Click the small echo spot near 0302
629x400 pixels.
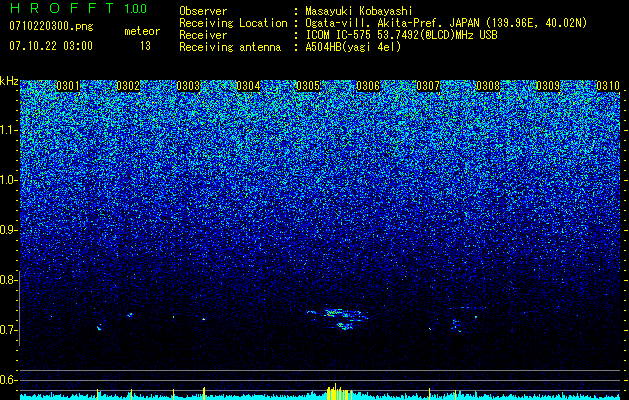[130, 315]
